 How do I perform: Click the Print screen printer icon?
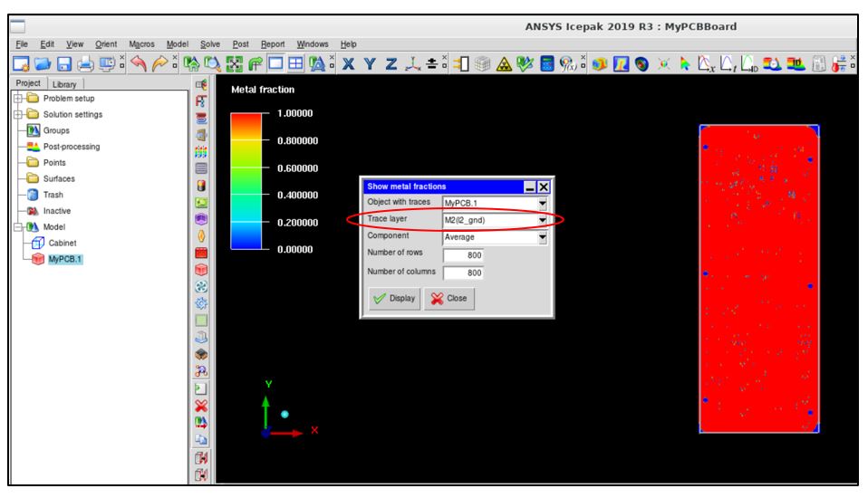click(84, 63)
